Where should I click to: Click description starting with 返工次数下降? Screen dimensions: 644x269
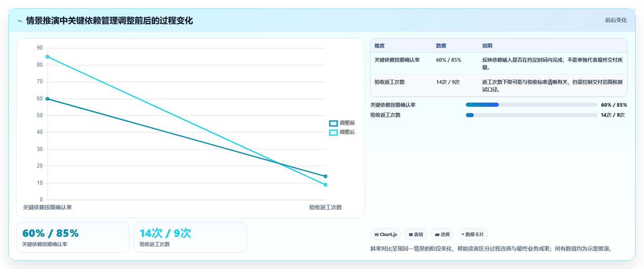553,86
